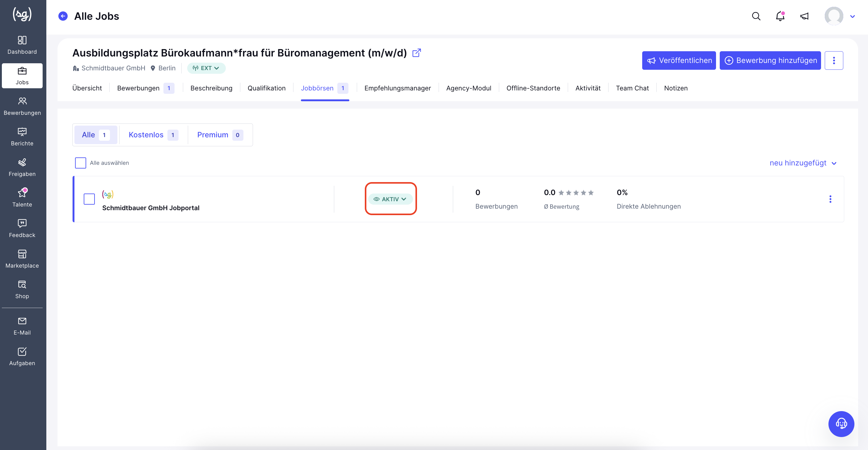Click Schmidtbauer GmbH Jobportal name

(x=151, y=208)
